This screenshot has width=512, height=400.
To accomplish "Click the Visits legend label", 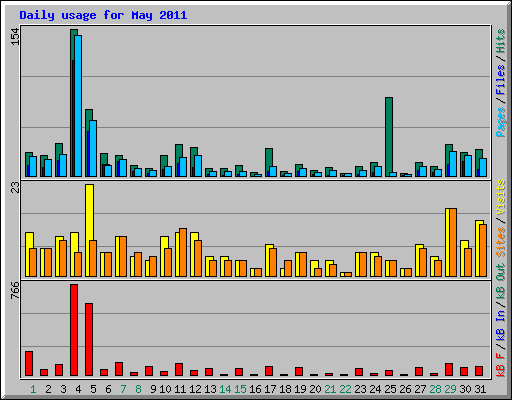I will coord(500,197).
